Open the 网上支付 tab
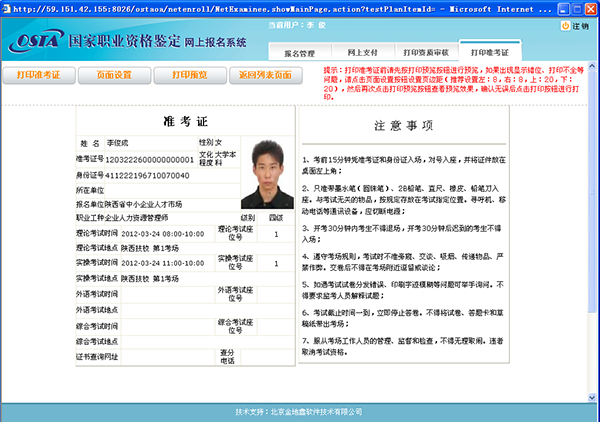600x422 pixels. click(363, 52)
